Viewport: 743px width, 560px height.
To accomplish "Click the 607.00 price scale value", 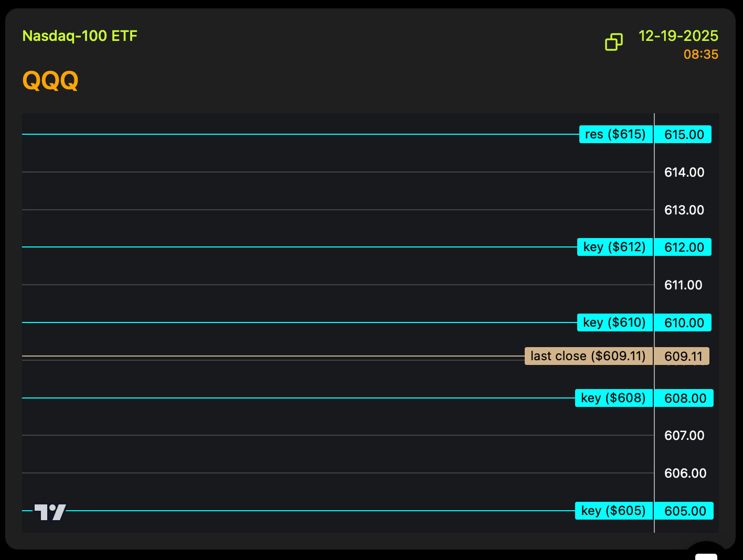I will click(684, 435).
